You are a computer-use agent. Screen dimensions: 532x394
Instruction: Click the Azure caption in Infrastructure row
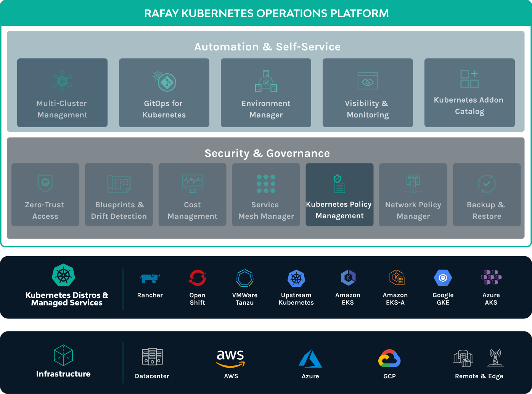[x=310, y=376]
